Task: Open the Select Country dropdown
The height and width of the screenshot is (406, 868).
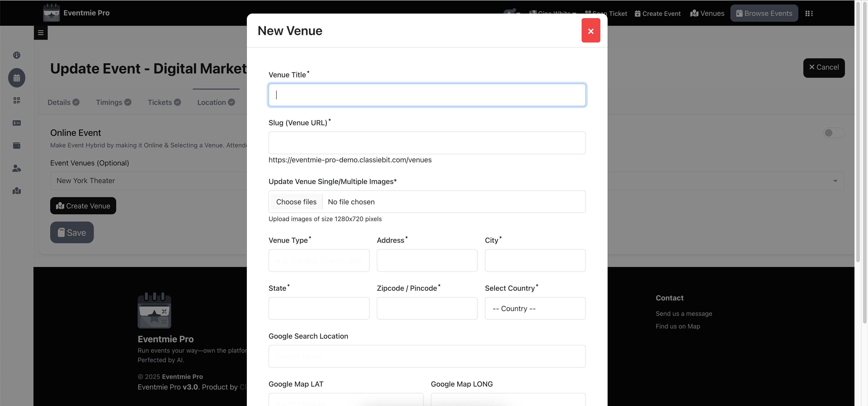Action: pyautogui.click(x=535, y=308)
